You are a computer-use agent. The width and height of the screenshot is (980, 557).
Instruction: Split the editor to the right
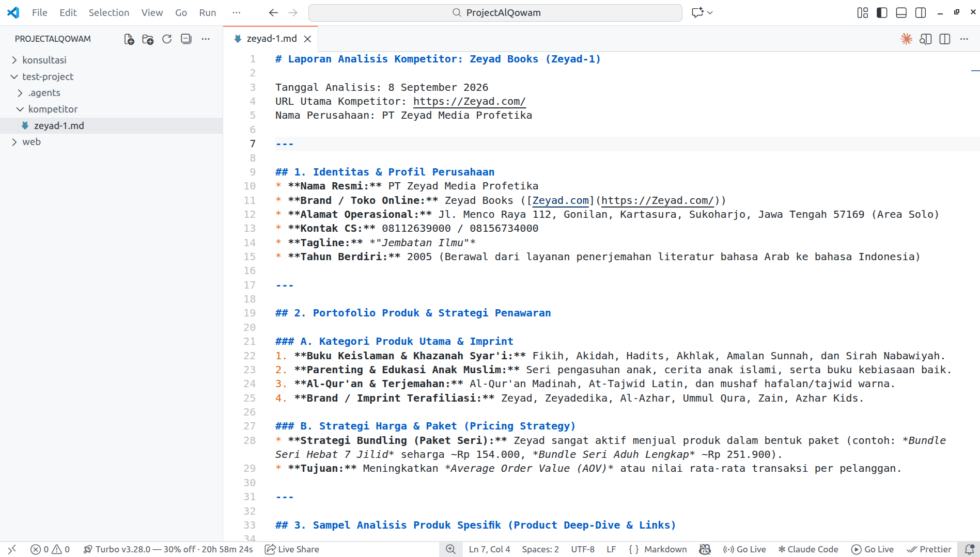pyautogui.click(x=945, y=39)
